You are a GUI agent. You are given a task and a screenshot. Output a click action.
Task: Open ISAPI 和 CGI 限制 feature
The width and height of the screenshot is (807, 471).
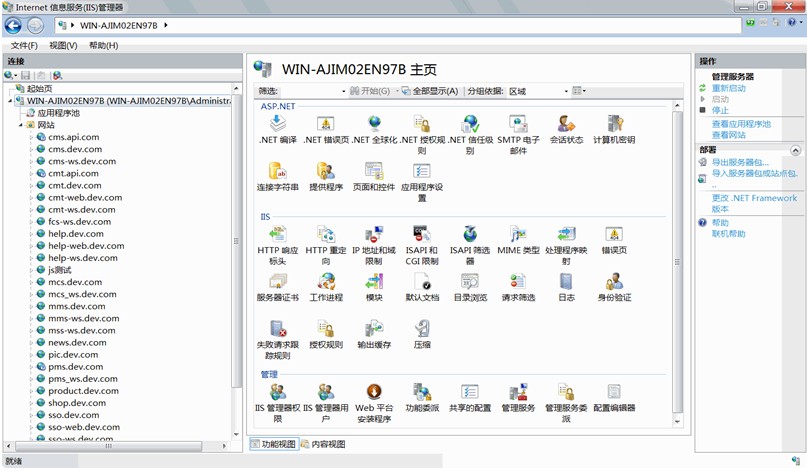422,245
